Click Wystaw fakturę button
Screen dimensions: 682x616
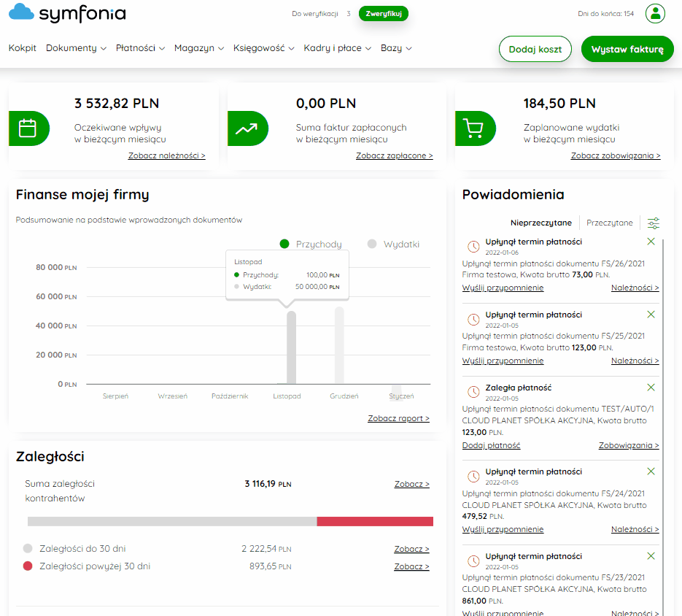[x=627, y=49]
